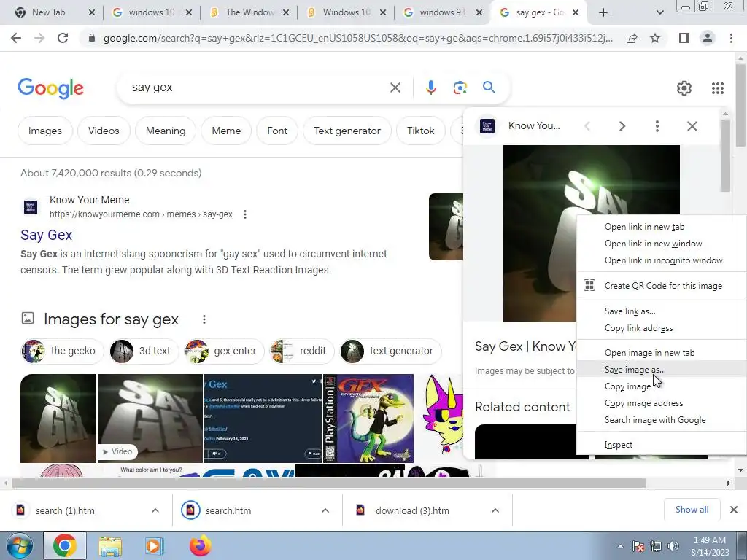Search by image with Lens icon

(x=460, y=87)
